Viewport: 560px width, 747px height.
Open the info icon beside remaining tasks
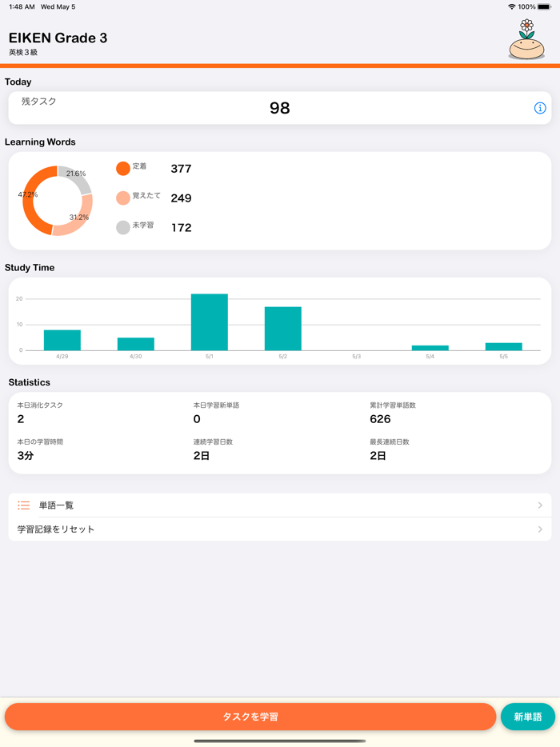[539, 108]
